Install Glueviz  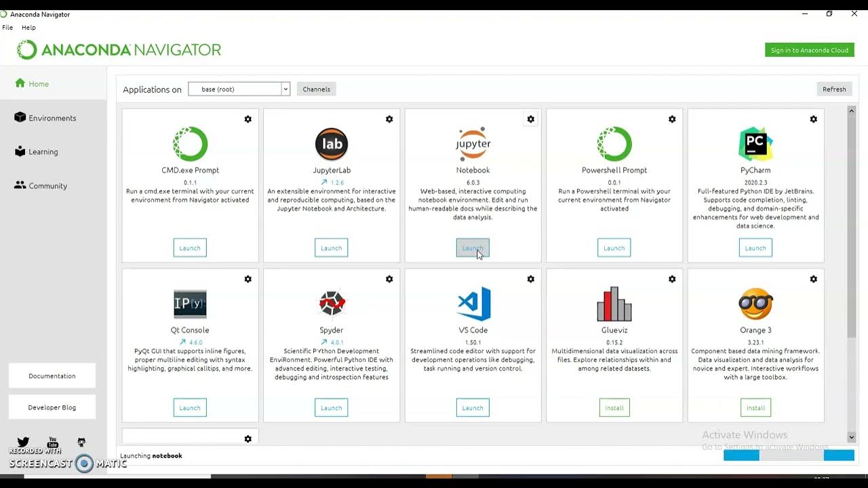tap(614, 408)
